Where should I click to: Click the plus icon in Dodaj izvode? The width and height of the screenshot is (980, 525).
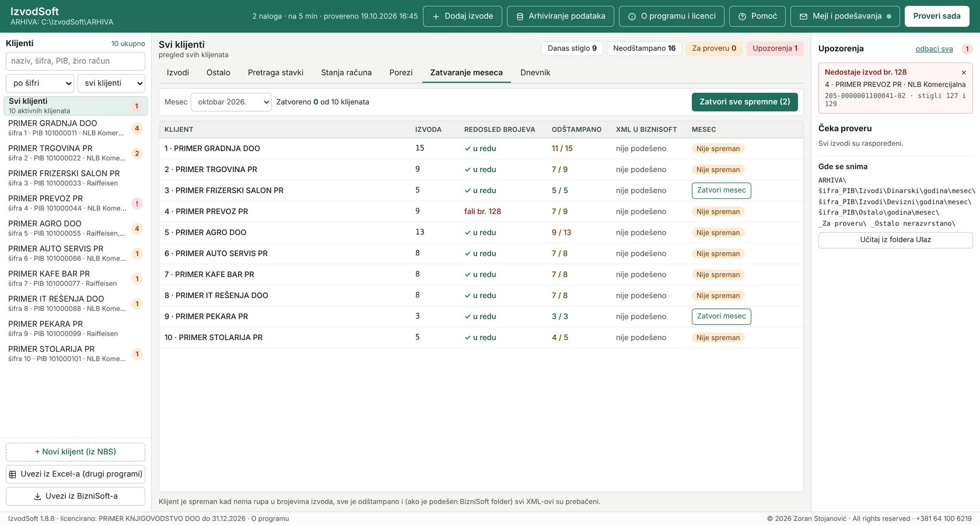pyautogui.click(x=436, y=16)
